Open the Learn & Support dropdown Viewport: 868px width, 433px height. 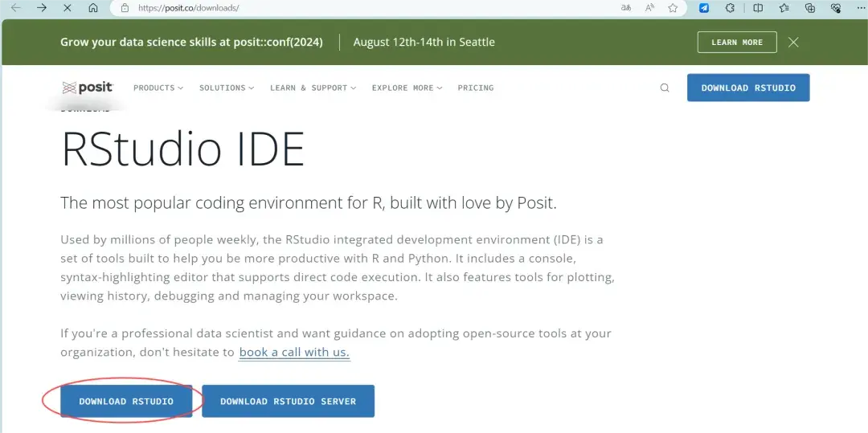click(x=313, y=88)
